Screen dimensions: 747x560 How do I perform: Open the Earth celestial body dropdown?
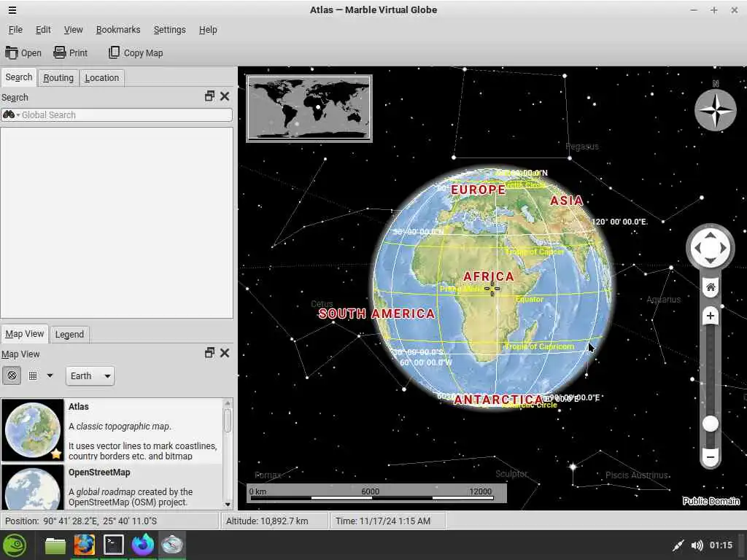[x=90, y=376]
